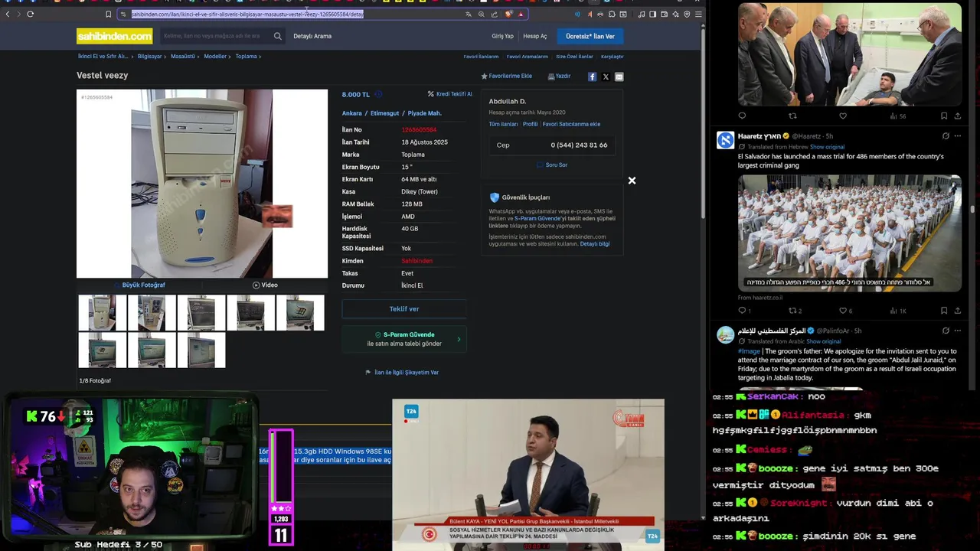Click Hesap Aç

535,36
